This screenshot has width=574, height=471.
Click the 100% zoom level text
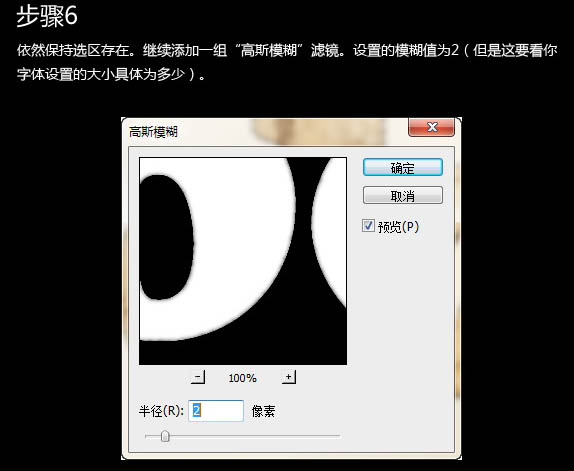(243, 378)
